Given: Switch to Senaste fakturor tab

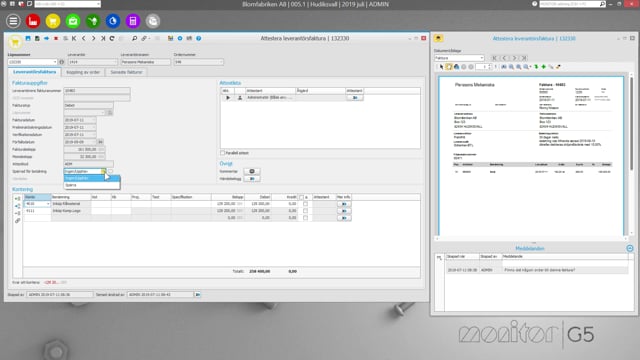Looking at the screenshot, I should tap(127, 72).
